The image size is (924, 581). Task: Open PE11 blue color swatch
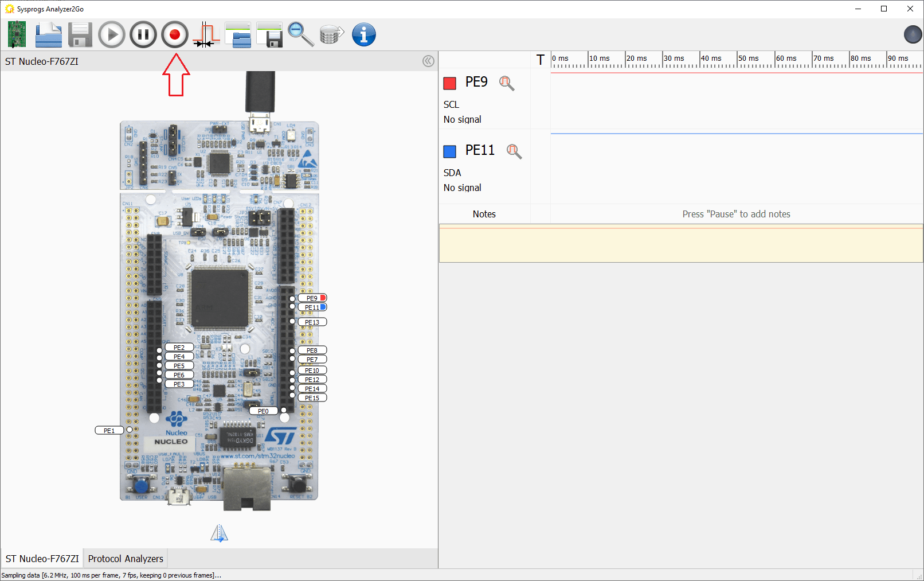click(x=450, y=151)
